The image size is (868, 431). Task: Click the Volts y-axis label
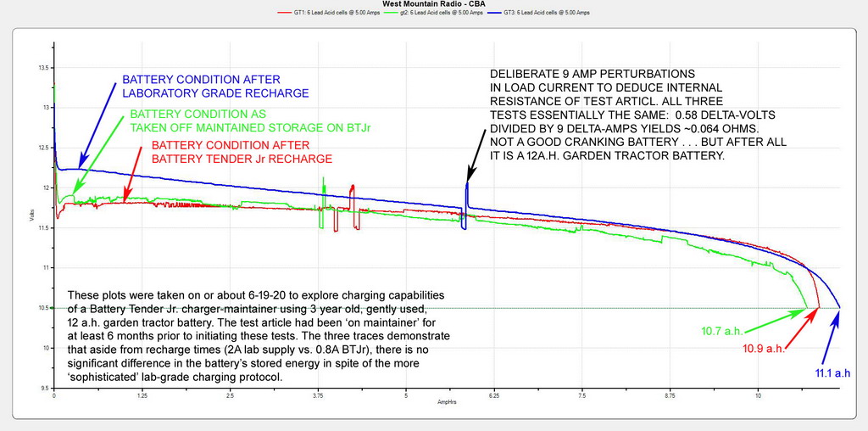point(32,217)
